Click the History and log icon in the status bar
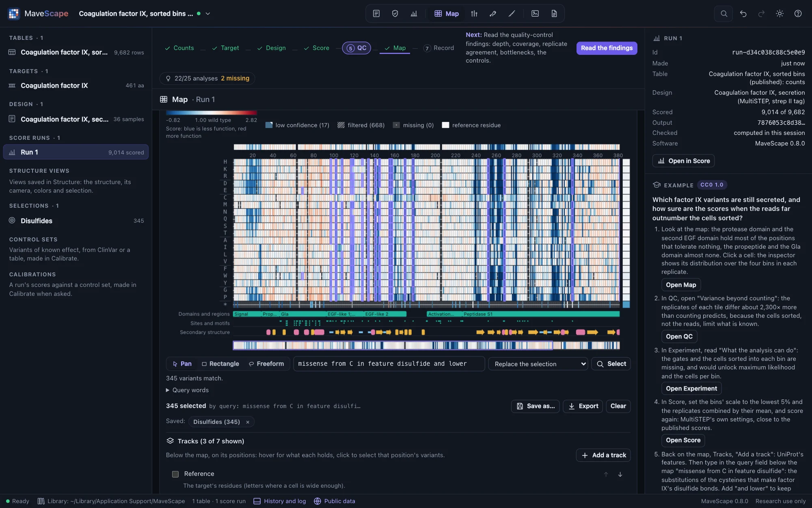 click(257, 501)
